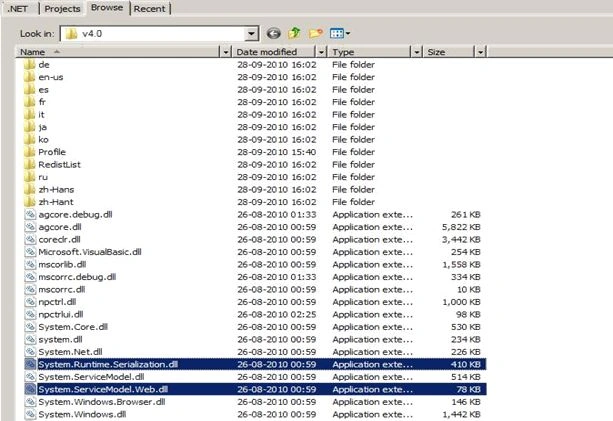613x421 pixels.
Task: Sort files by Size column
Action: click(x=449, y=52)
